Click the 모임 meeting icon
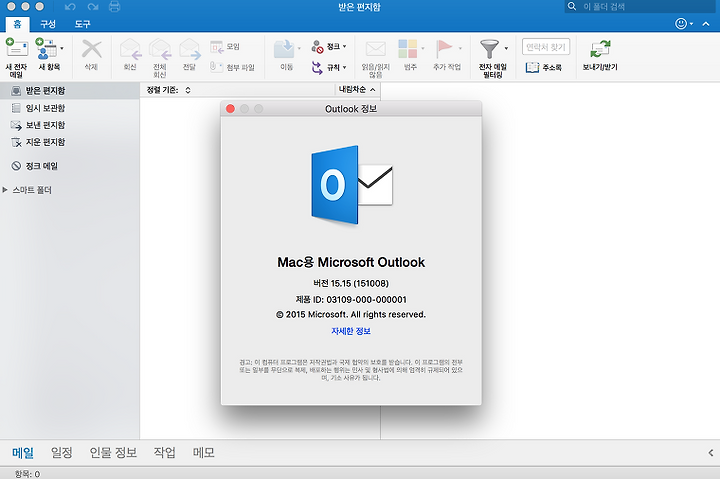The height and width of the screenshot is (479, 720). pos(216,46)
